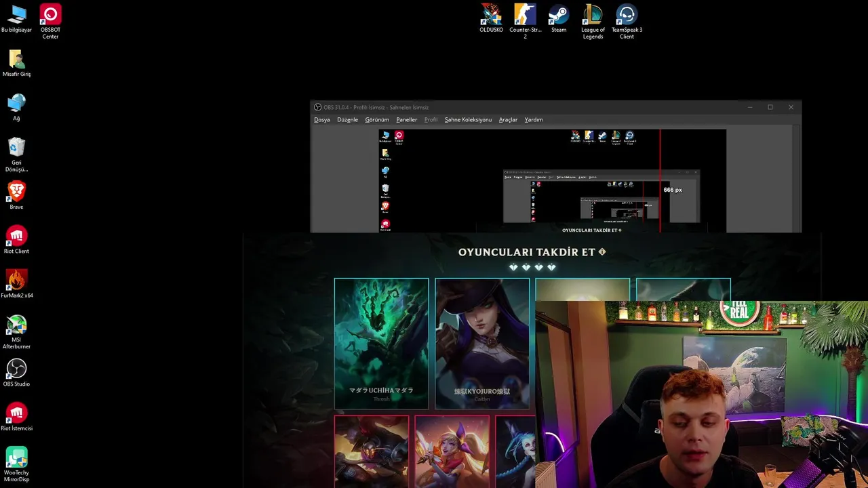Launch OBS Studio desktop shortcut
The width and height of the screenshot is (868, 488).
point(16,373)
